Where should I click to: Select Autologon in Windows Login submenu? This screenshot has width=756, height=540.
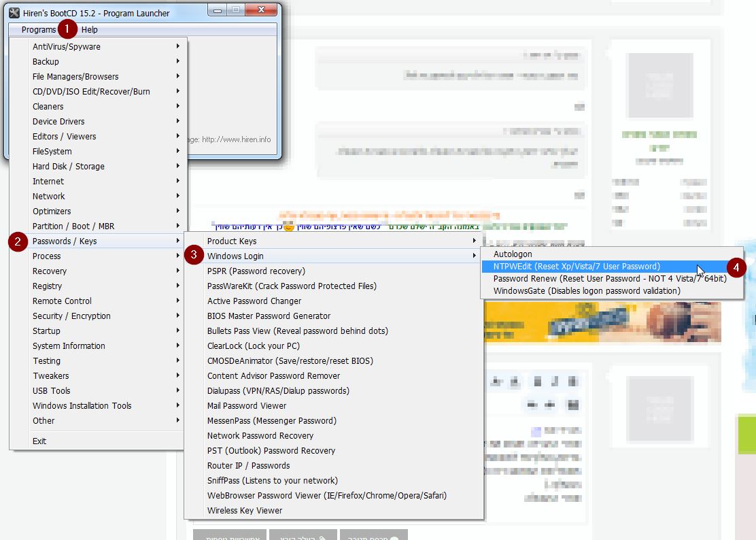tap(612, 254)
